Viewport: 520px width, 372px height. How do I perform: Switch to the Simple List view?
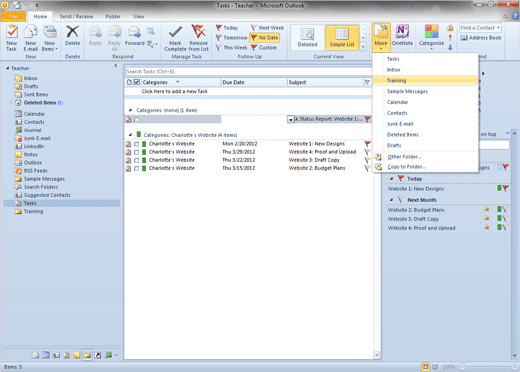pos(342,38)
